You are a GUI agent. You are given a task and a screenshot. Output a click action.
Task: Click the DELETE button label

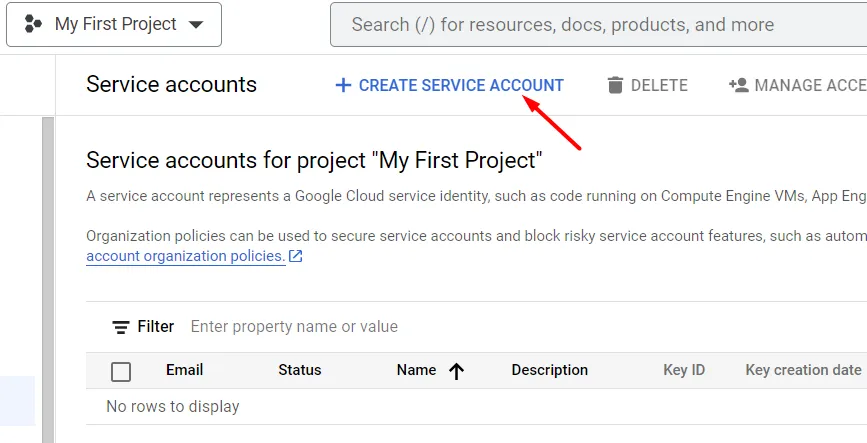[x=659, y=85]
